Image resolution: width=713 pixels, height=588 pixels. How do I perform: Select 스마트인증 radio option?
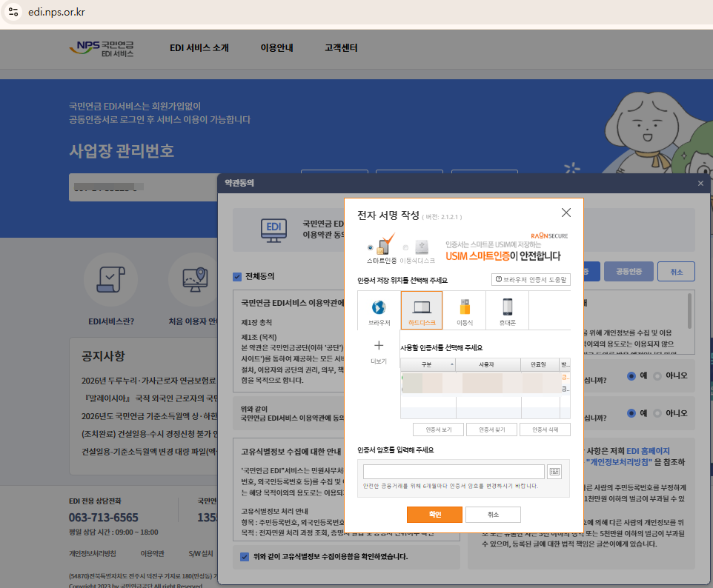point(370,247)
